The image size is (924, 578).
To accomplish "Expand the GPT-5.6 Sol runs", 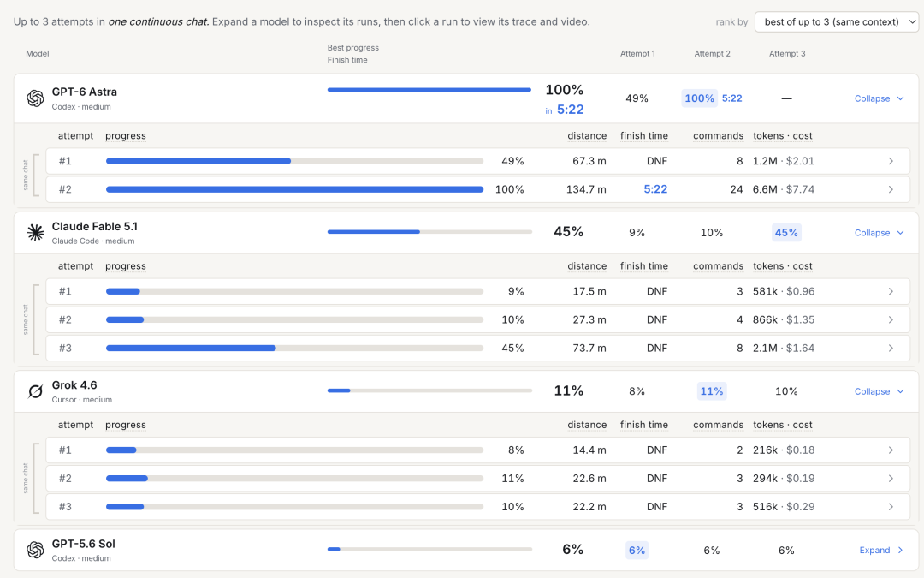I will pyautogui.click(x=881, y=551).
